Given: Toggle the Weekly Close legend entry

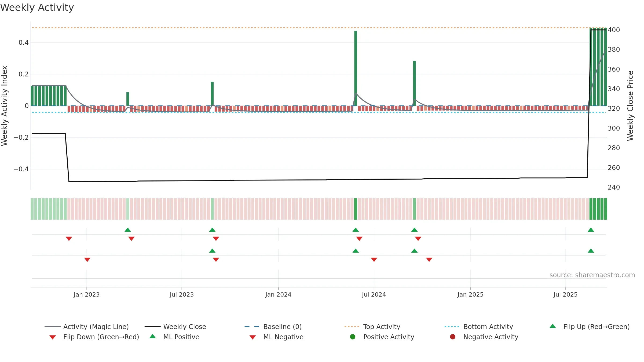Looking at the screenshot, I should [x=175, y=327].
